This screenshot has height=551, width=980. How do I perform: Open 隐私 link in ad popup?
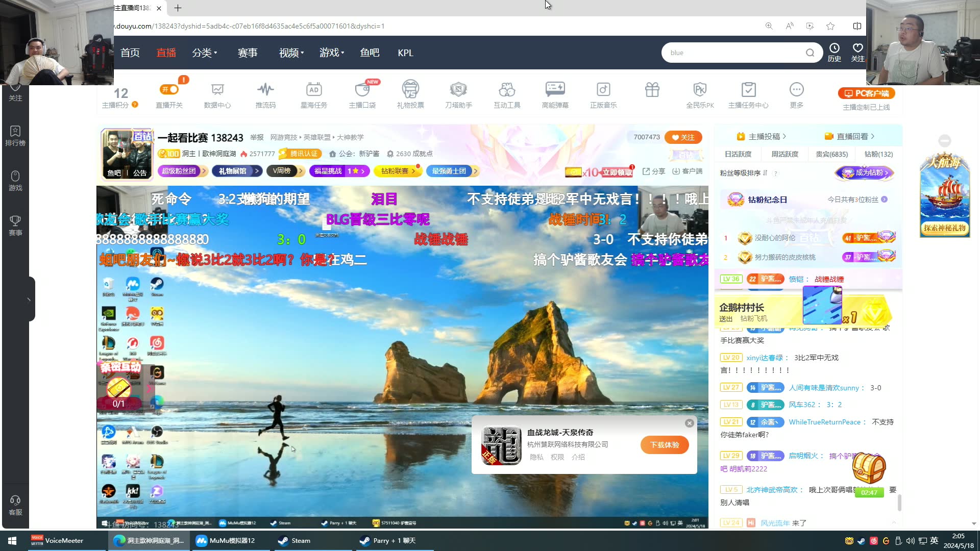[x=536, y=457]
